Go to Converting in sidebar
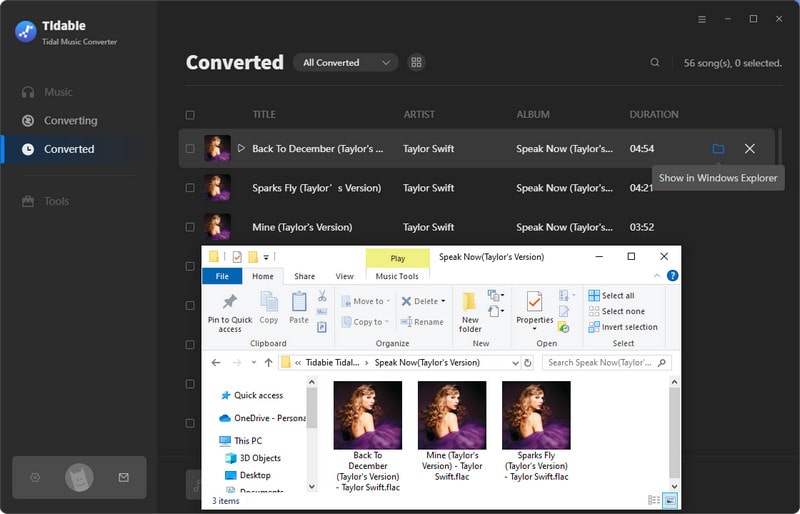 point(59,120)
